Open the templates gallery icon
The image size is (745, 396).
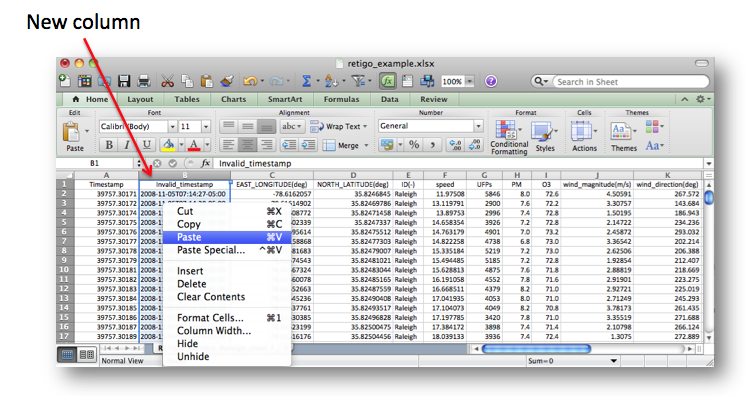click(x=85, y=81)
